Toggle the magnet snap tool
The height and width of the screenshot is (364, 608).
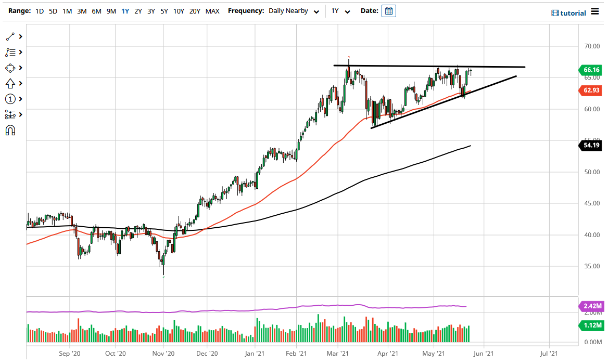click(x=9, y=130)
